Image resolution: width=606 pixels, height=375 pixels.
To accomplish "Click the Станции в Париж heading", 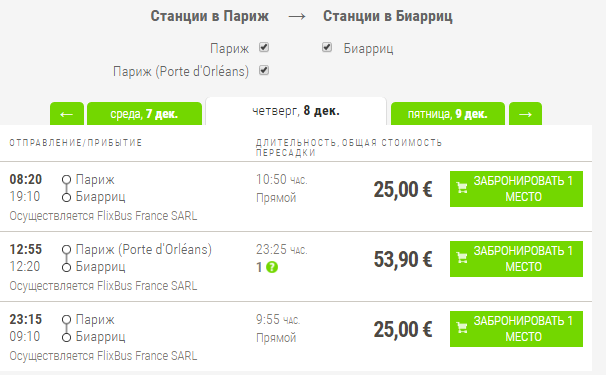I will pos(209,16).
